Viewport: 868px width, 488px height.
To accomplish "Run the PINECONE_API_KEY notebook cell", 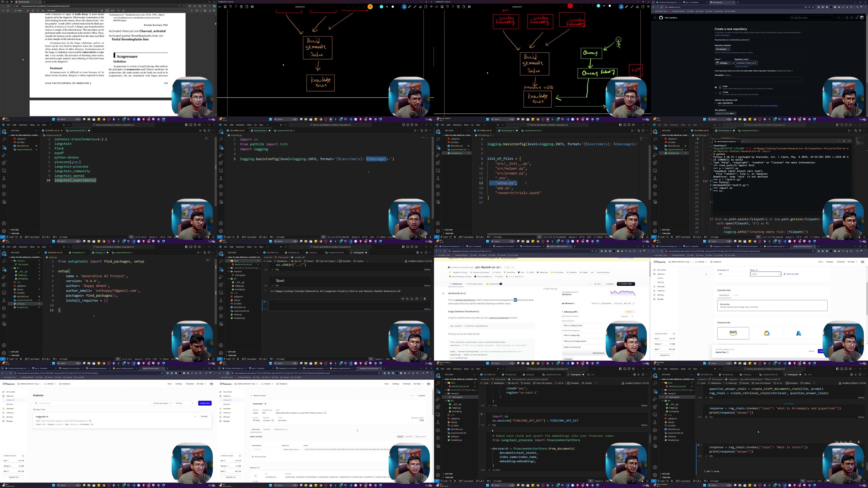I will pos(482,414).
